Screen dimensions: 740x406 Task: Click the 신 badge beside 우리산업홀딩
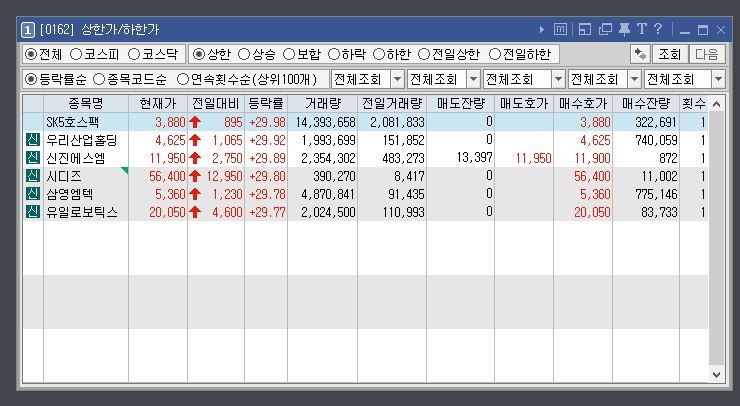coord(33,140)
